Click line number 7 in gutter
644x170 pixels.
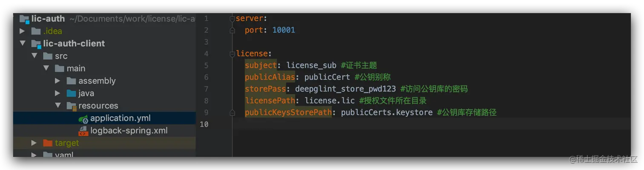click(206, 89)
